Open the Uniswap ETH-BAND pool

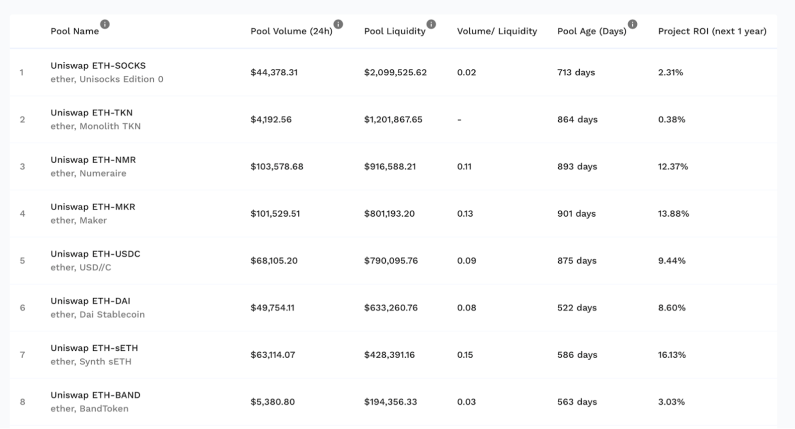(x=95, y=396)
